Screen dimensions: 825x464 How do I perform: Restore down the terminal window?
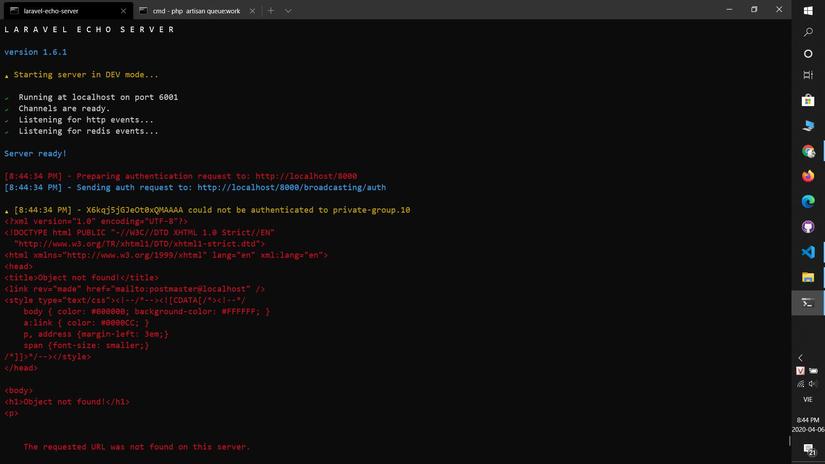754,9
